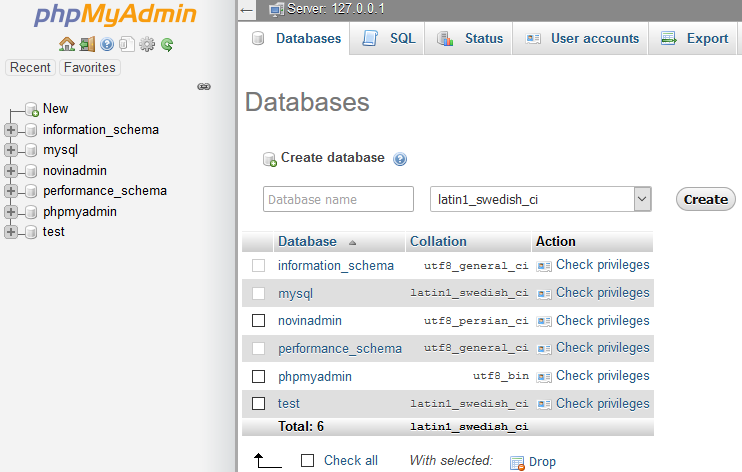The image size is (742, 472).
Task: Click the server icon in the breadcrumb
Action: (277, 9)
